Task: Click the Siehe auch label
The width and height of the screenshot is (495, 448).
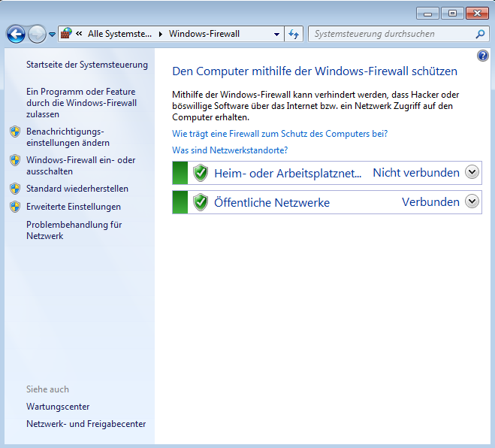Action: point(47,389)
